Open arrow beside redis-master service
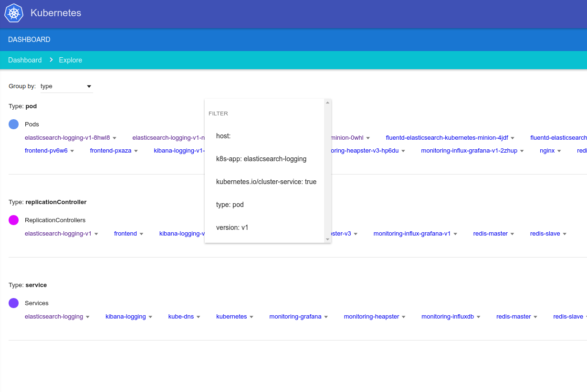 [x=535, y=317]
